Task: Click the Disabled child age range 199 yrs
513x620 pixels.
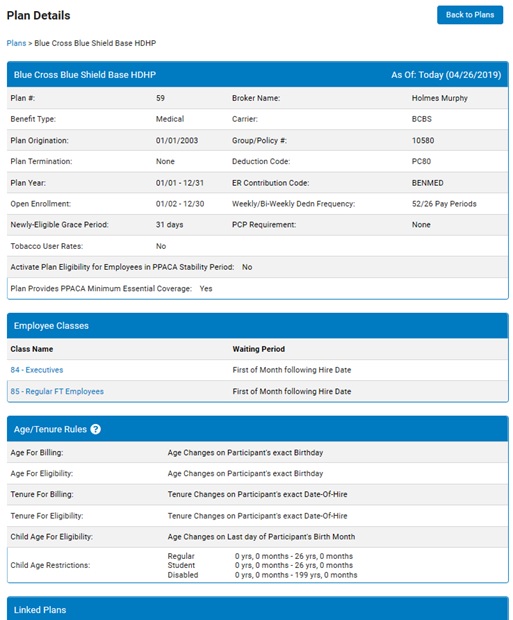Action: (x=296, y=575)
